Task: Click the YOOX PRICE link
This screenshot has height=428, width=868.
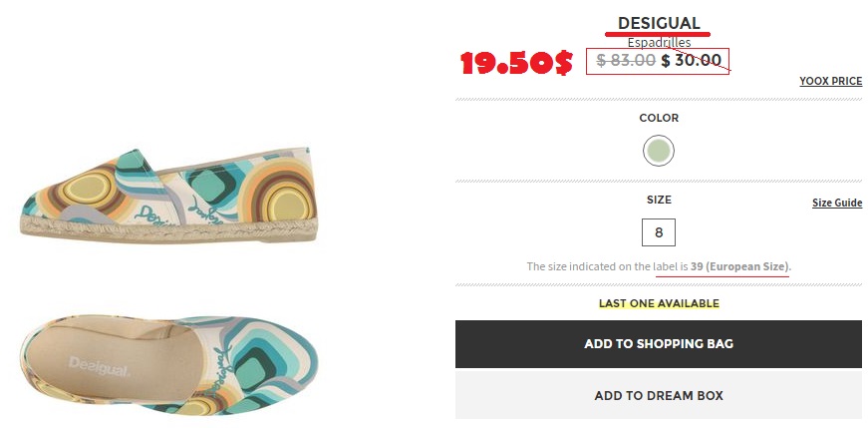Action: click(x=830, y=81)
